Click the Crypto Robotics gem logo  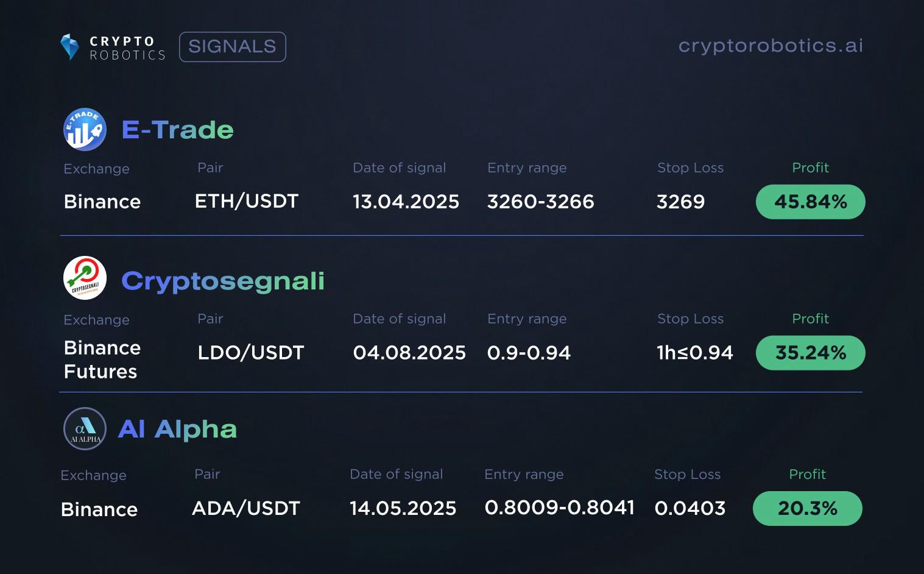(x=70, y=47)
